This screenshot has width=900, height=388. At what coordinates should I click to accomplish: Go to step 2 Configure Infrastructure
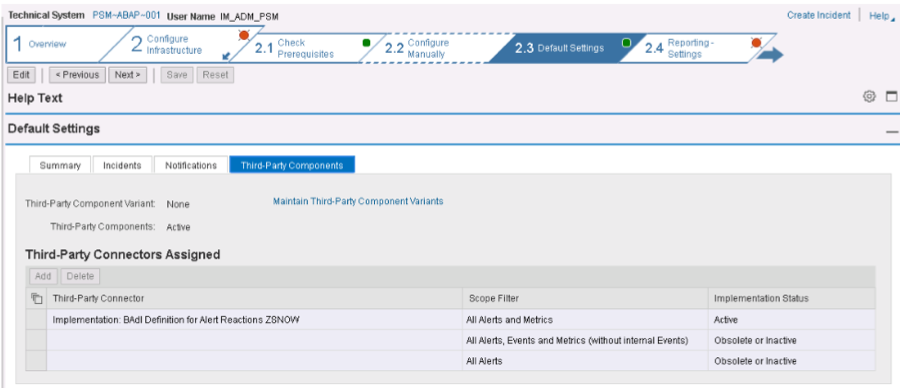(174, 44)
